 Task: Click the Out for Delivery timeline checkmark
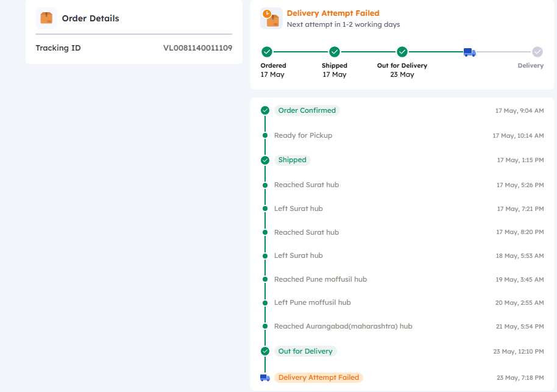pyautogui.click(x=265, y=351)
